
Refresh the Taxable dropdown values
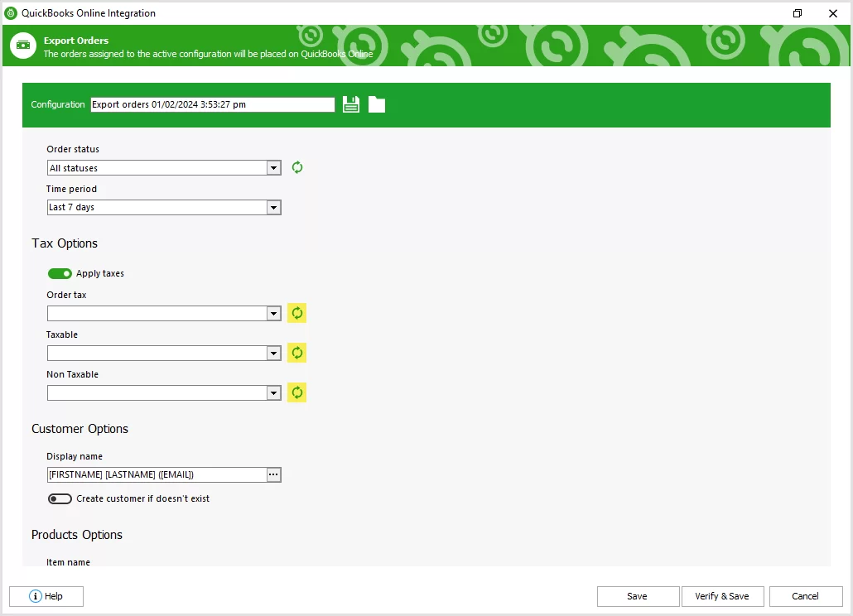(296, 353)
